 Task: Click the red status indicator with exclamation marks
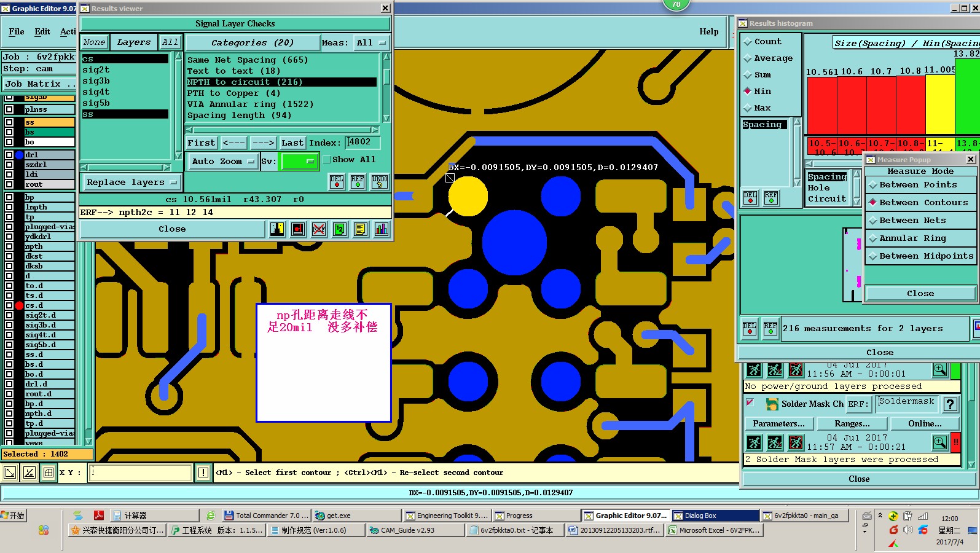coord(955,442)
